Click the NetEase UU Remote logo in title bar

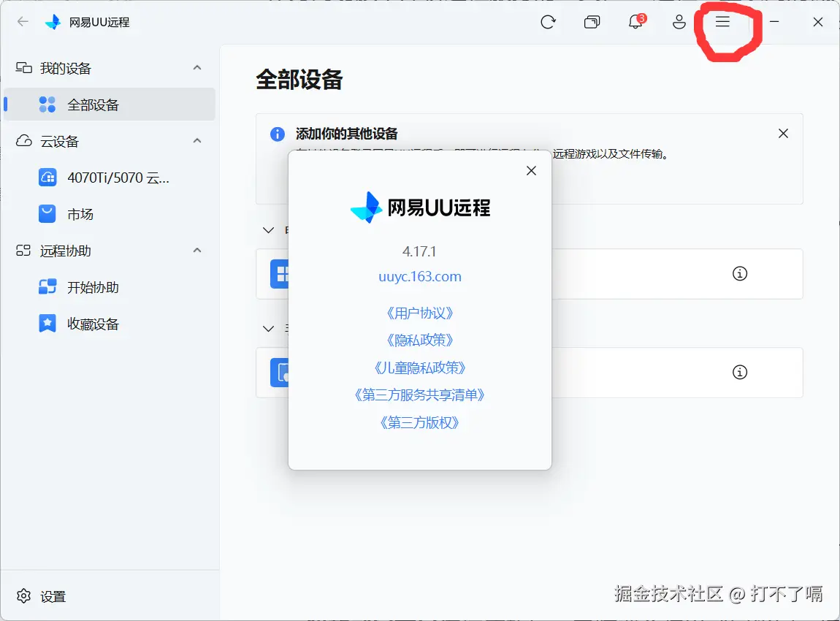tap(53, 22)
